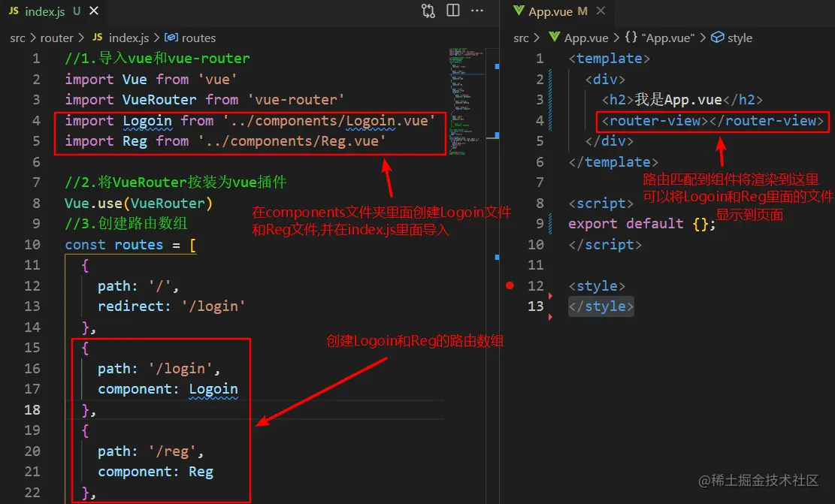The width and height of the screenshot is (835, 504).
Task: Select 'router' breadcrumb folder
Action: tap(56, 38)
